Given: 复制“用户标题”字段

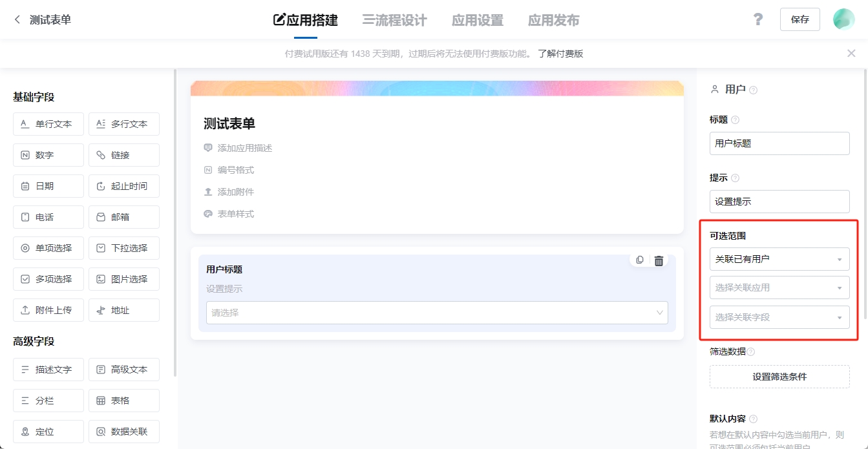Looking at the screenshot, I should pyautogui.click(x=639, y=260).
